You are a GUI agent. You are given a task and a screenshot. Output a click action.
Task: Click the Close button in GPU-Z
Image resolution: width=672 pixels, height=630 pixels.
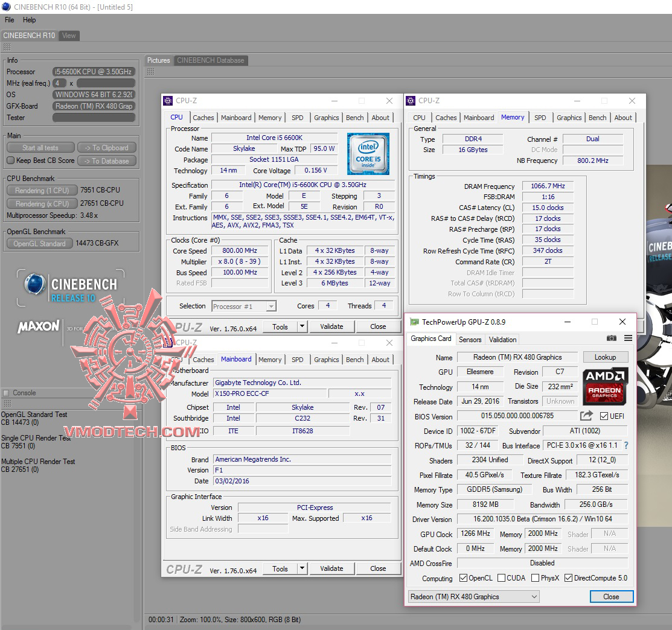(x=611, y=597)
